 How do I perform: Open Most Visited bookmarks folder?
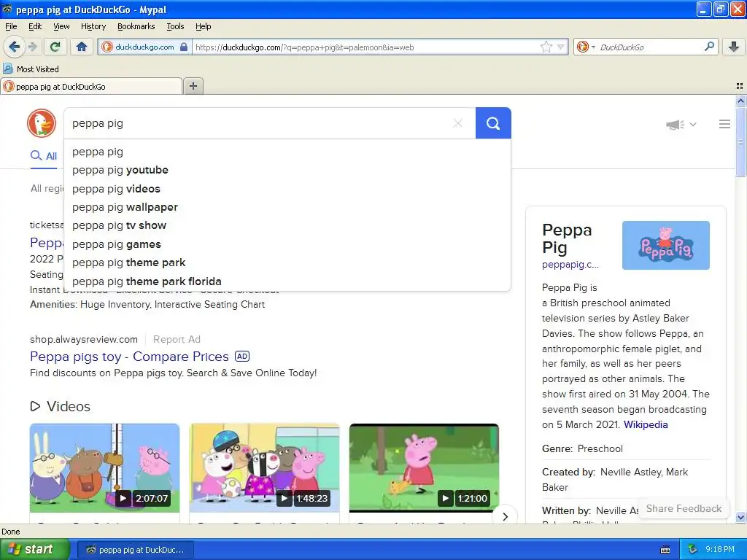pos(31,69)
